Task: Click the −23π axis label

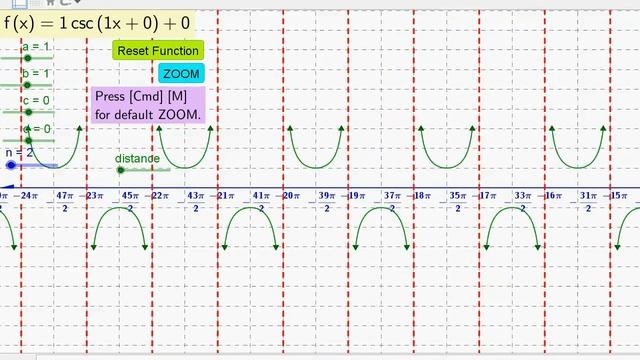Action: 91,196
